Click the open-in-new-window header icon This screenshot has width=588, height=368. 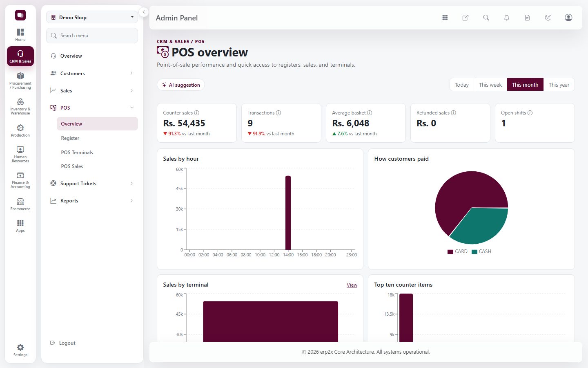(x=465, y=18)
